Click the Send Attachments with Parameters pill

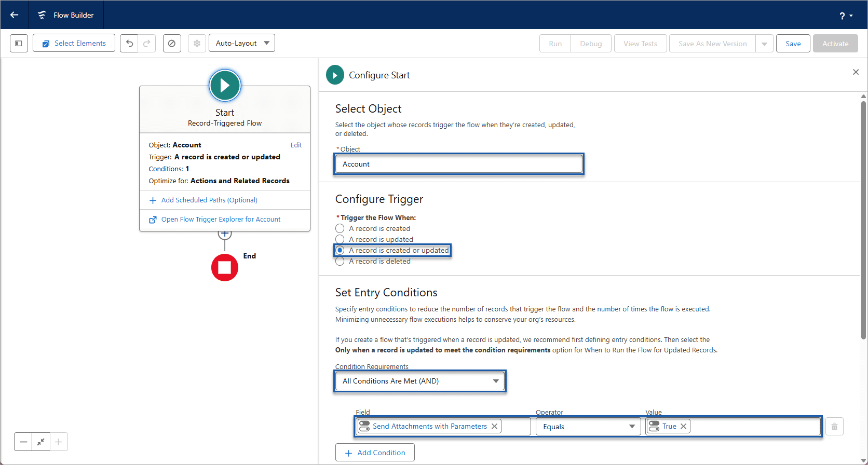tap(429, 427)
